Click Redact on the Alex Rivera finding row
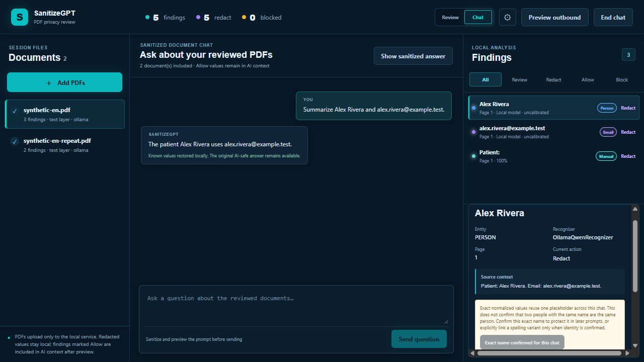The width and height of the screenshot is (644, 362). pyautogui.click(x=628, y=108)
